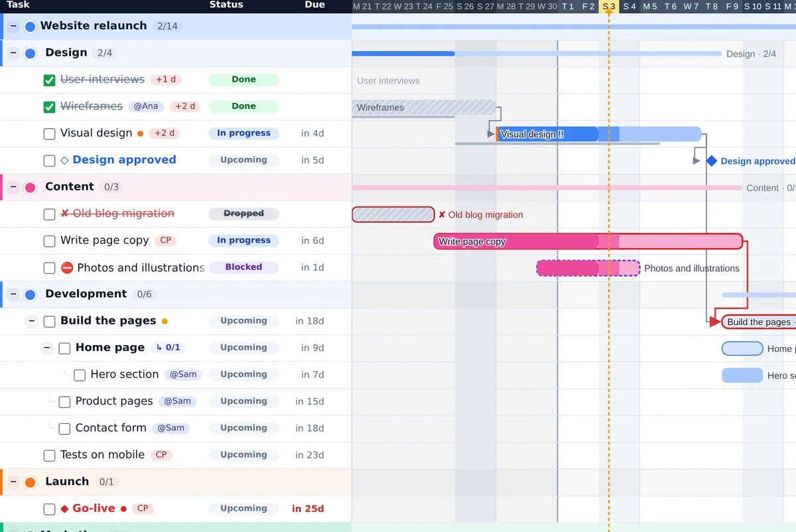Click the @Sam tag on Contact form

point(171,428)
